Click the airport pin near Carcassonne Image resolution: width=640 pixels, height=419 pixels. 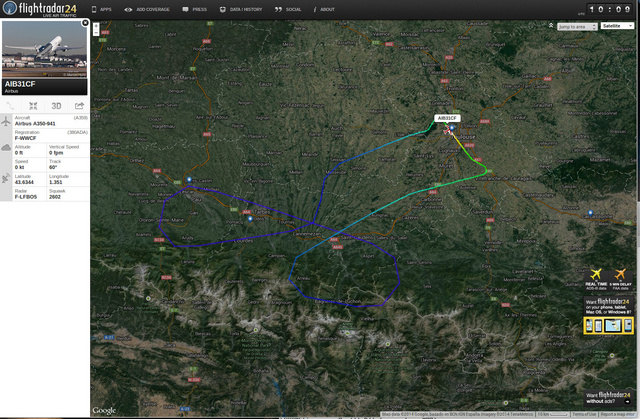coord(590,213)
